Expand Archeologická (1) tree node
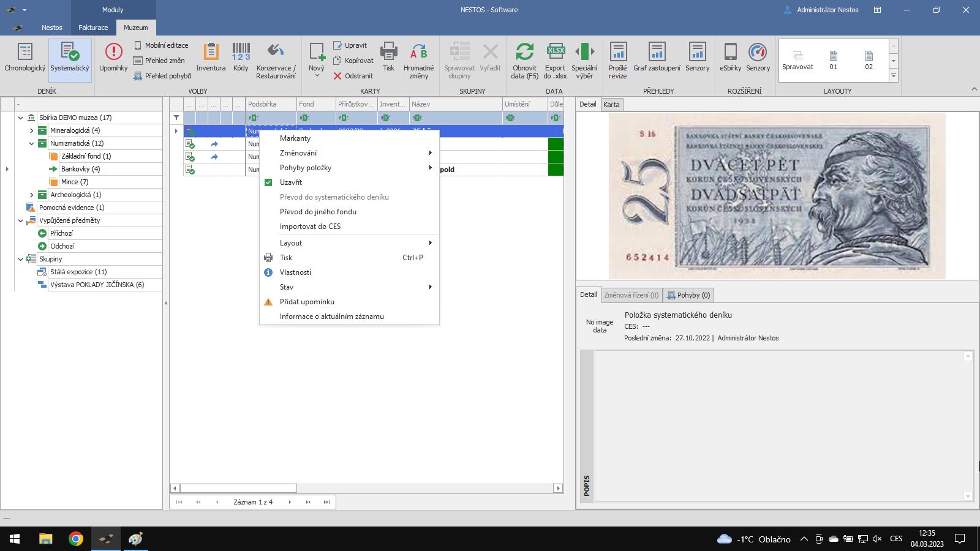Viewport: 980px width, 551px height. pos(31,195)
